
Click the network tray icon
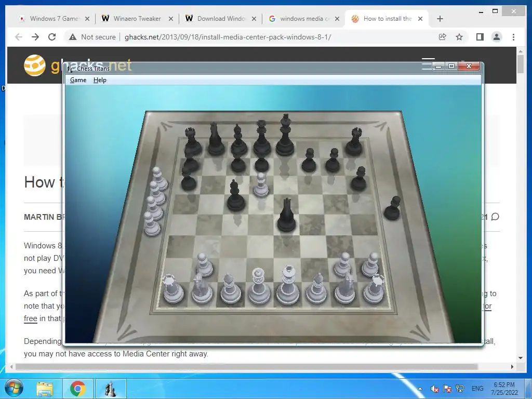460,389
